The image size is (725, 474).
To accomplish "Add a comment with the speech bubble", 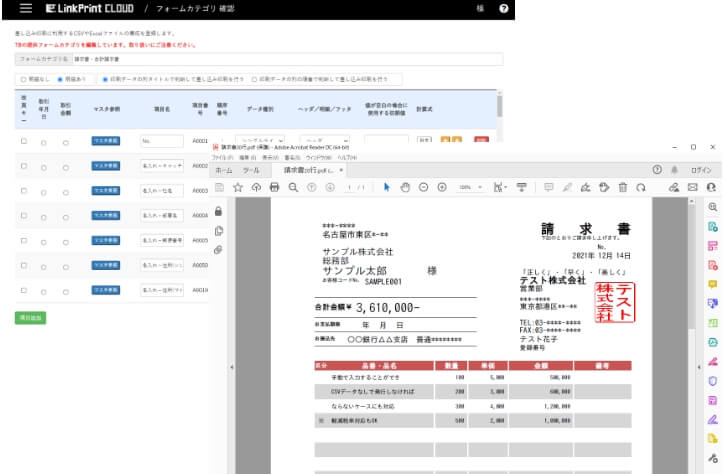I will pos(549,187).
